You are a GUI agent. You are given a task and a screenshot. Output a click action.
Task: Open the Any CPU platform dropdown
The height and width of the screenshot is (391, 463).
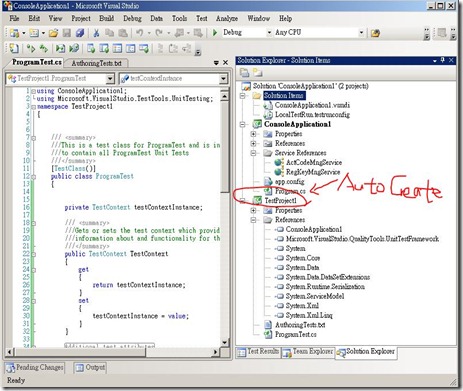361,33
